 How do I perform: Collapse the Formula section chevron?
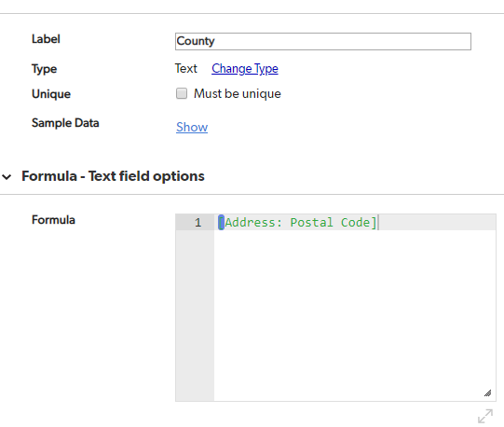7,176
